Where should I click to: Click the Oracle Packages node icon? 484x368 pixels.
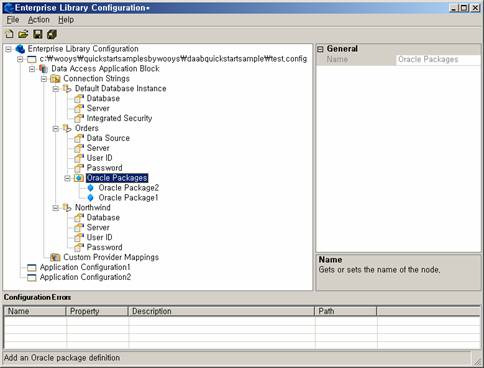[79, 178]
